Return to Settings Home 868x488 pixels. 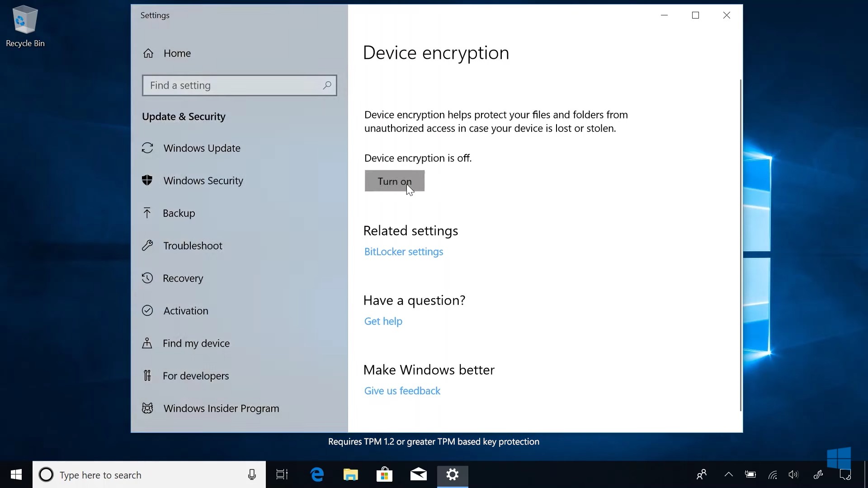click(177, 53)
